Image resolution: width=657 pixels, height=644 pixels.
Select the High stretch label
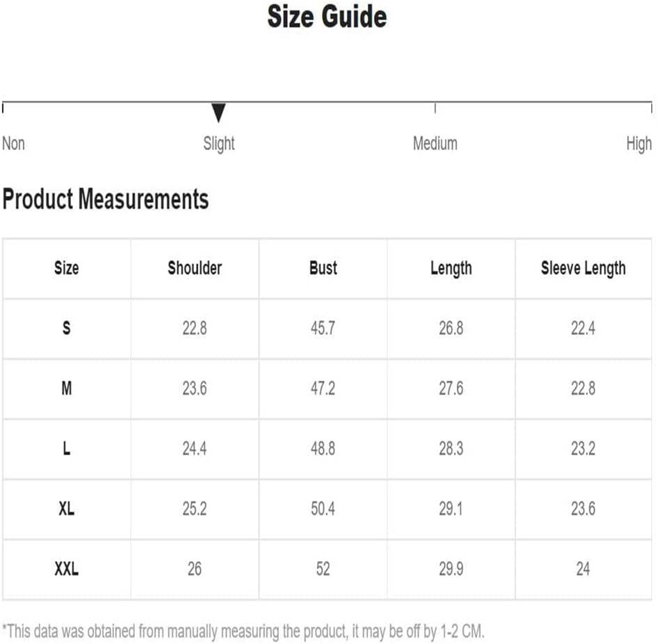(639, 144)
